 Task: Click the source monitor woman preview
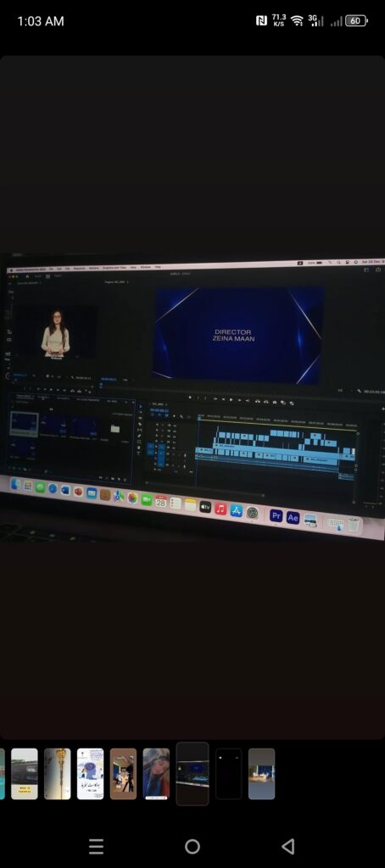click(x=55, y=333)
